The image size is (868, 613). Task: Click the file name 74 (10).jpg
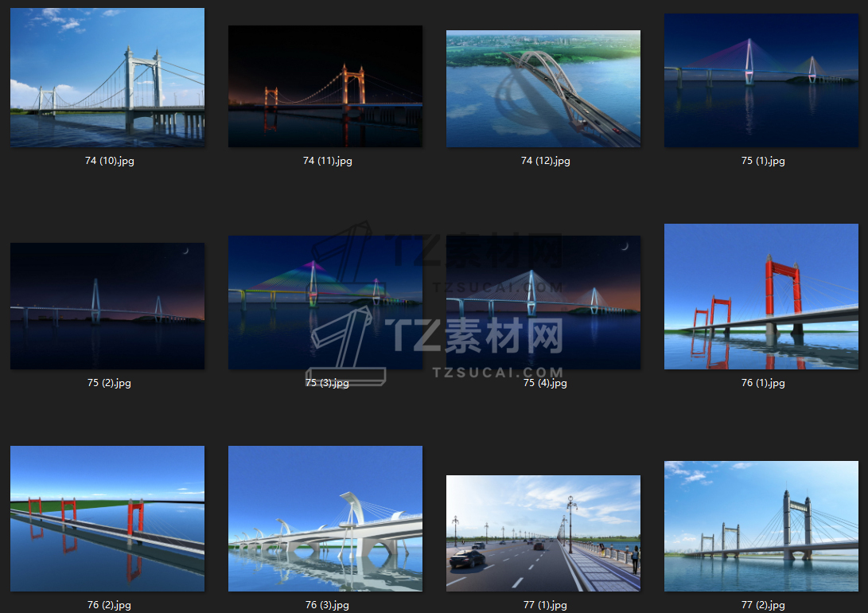pyautogui.click(x=110, y=161)
